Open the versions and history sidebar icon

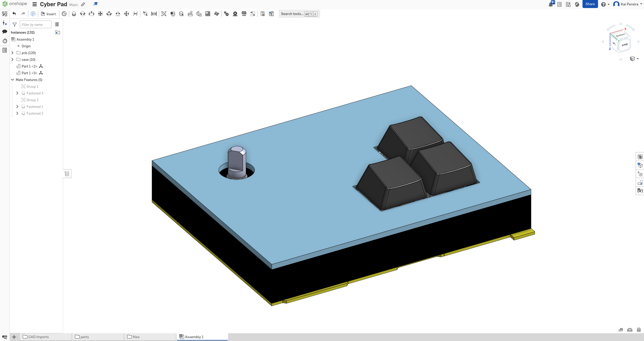click(x=5, y=41)
